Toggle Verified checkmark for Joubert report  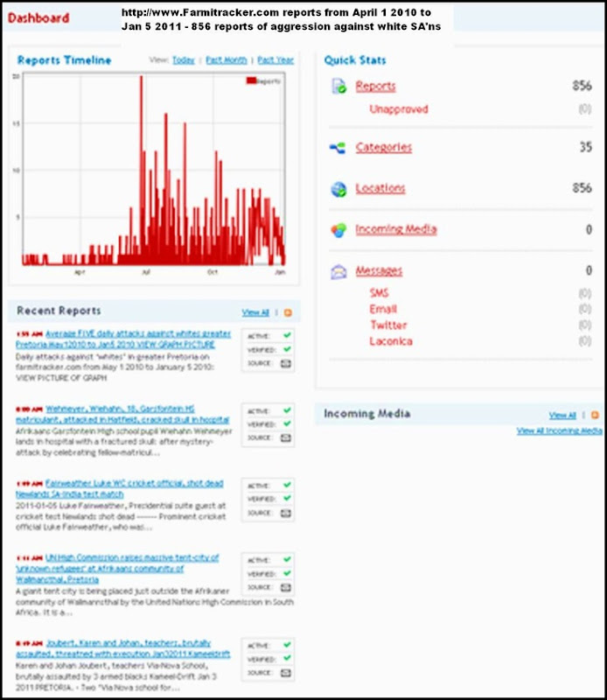click(x=287, y=659)
